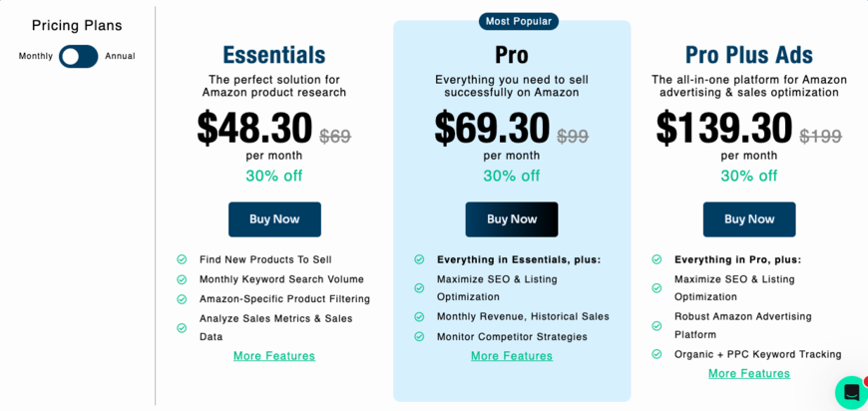Image resolution: width=868 pixels, height=411 pixels.
Task: Click the Monthly billing label
Action: (x=36, y=56)
